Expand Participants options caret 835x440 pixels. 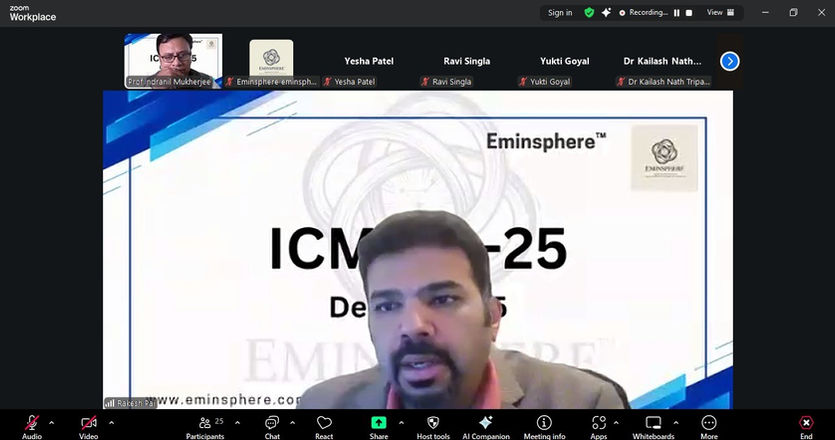pos(238,423)
